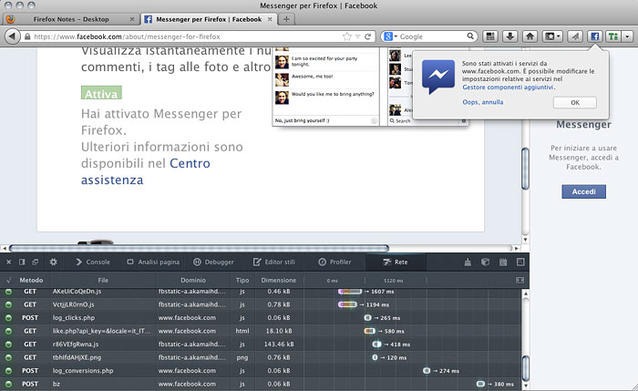Click the Oops, annulla link
638x391 pixels.
point(483,102)
